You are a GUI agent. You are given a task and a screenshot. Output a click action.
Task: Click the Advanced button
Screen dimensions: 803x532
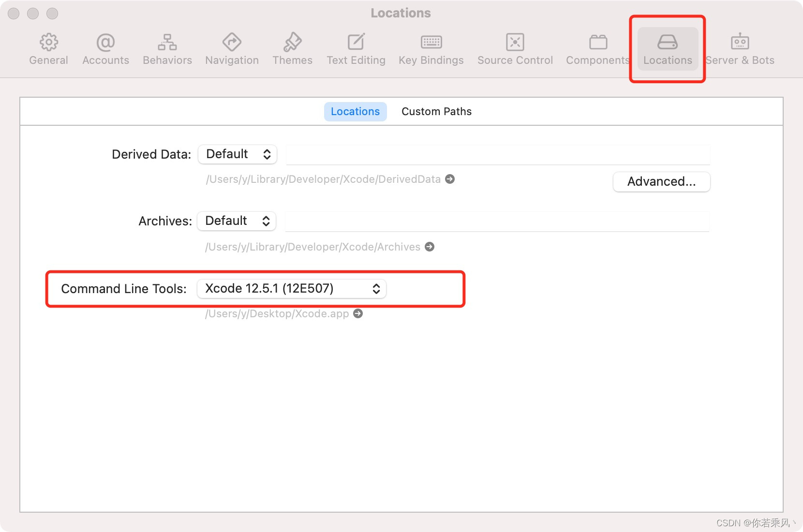661,182
